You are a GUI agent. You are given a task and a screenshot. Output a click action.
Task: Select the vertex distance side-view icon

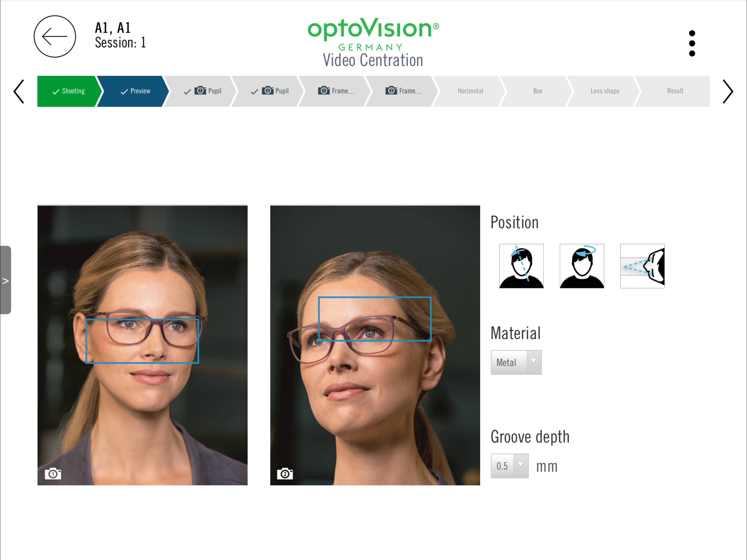point(642,266)
